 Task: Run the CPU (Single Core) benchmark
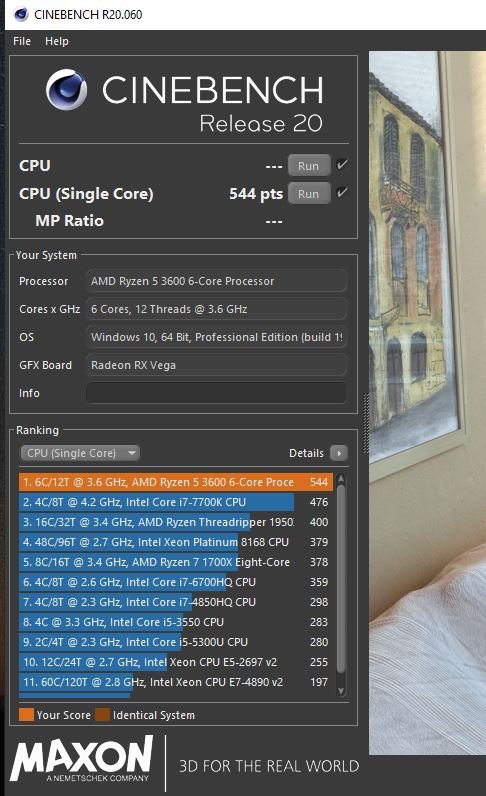click(309, 193)
